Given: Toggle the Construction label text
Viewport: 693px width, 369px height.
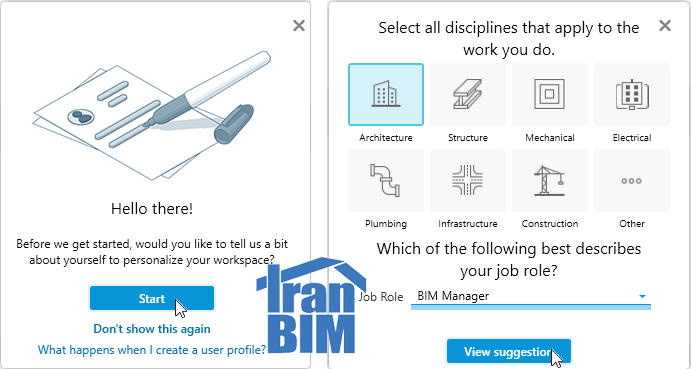Looking at the screenshot, I should coord(550,224).
